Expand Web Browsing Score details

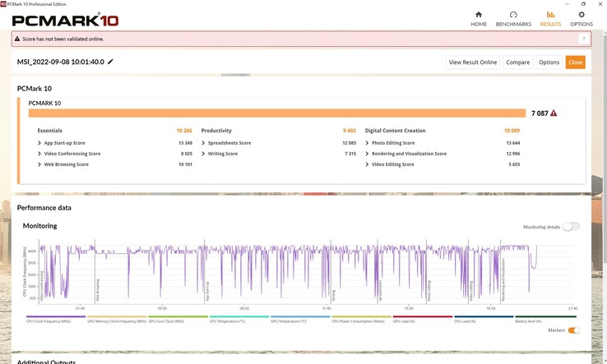click(39, 164)
